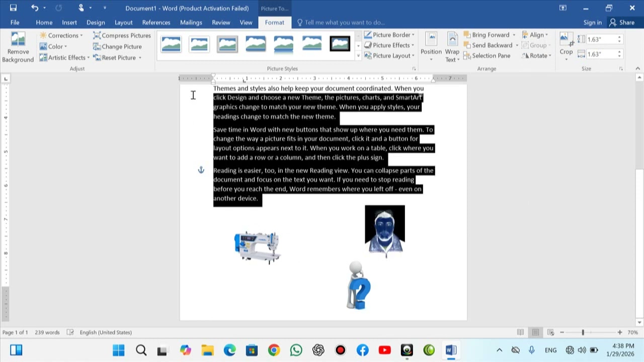Screen dimensions: 644x362
Task: Click the Compress Pictures button
Action: click(122, 35)
